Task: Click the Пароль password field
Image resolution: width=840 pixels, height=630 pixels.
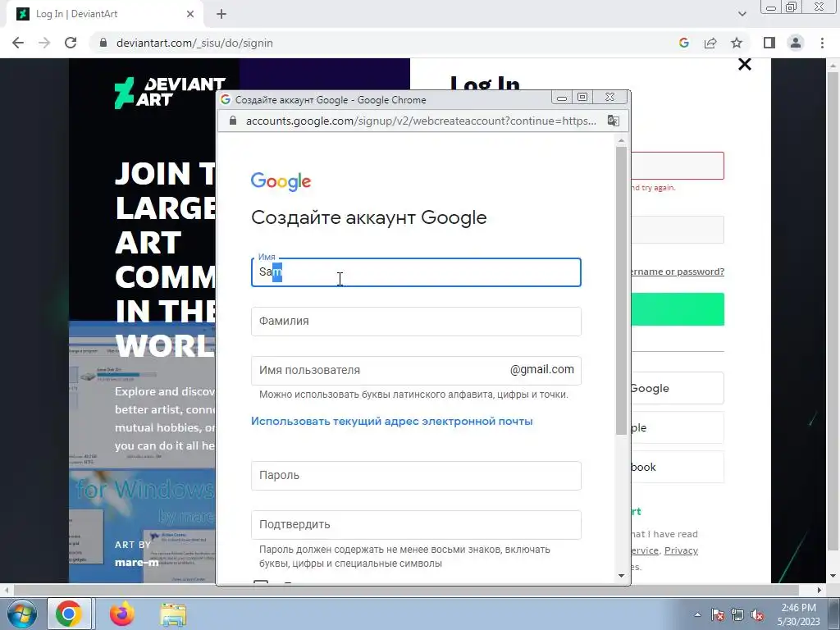Action: coord(416,476)
